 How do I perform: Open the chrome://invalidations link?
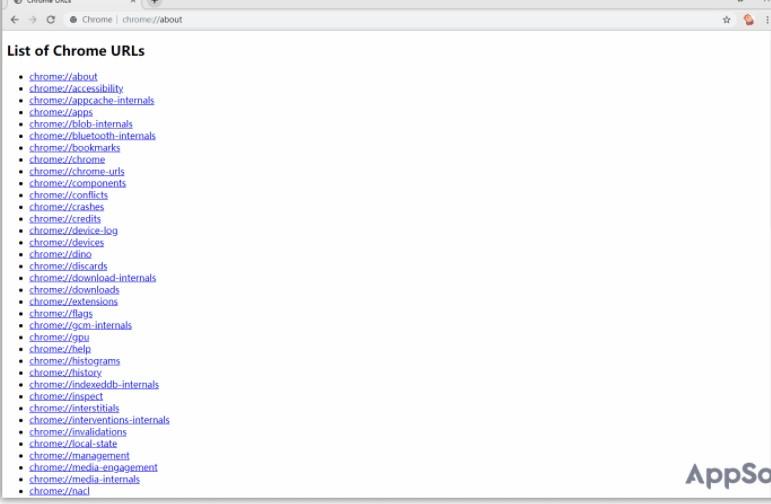tap(78, 432)
